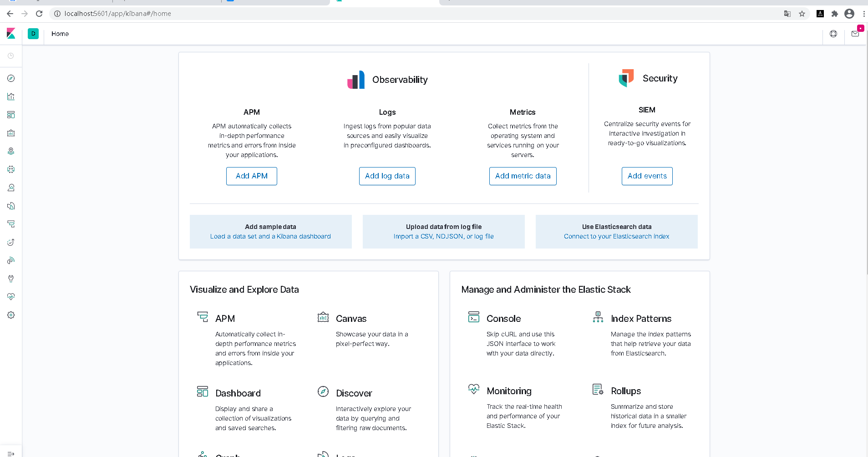Open Dev Tools from the side navigation

click(11, 279)
